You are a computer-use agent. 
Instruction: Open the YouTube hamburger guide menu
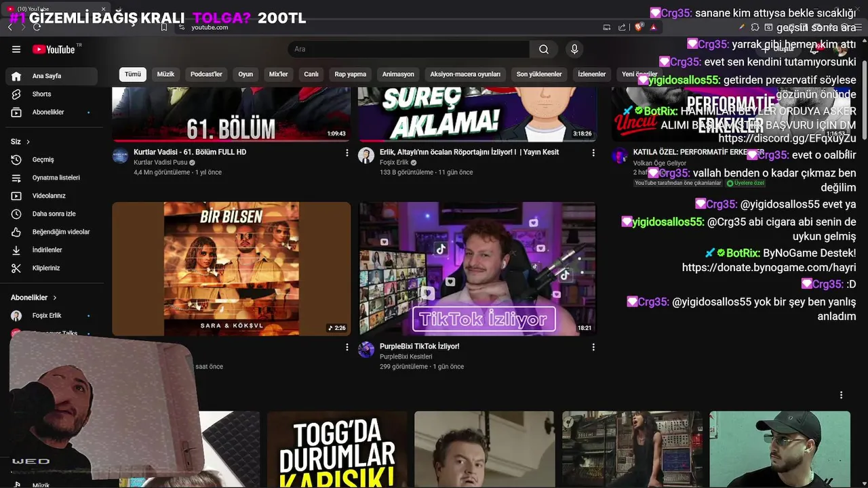tap(16, 49)
